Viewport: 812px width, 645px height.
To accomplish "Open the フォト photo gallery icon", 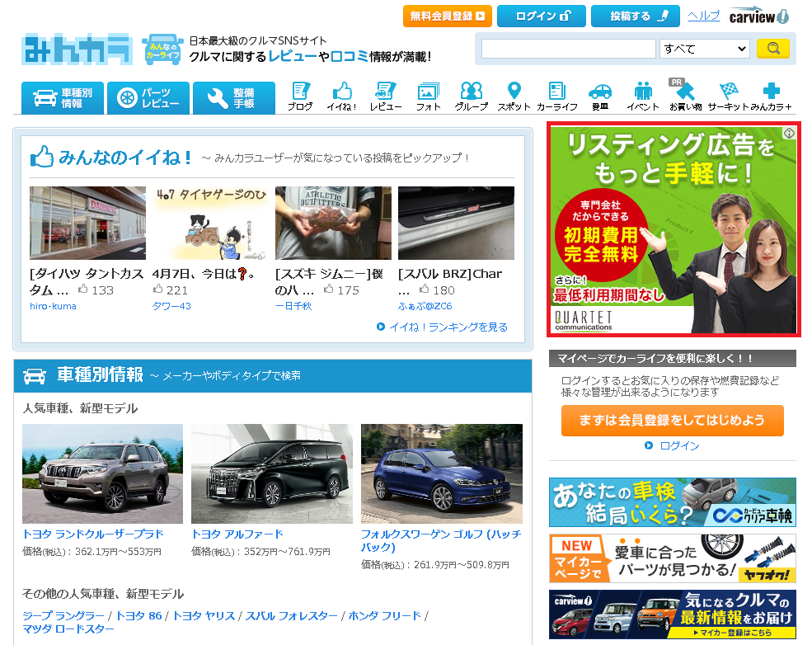I will [x=429, y=97].
